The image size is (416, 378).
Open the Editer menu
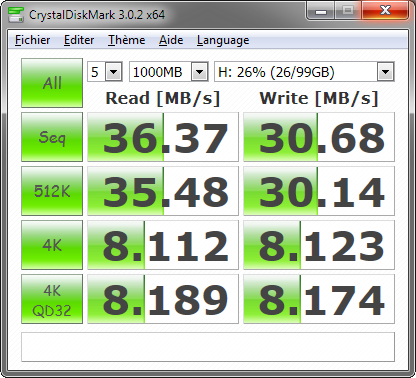[x=79, y=40]
